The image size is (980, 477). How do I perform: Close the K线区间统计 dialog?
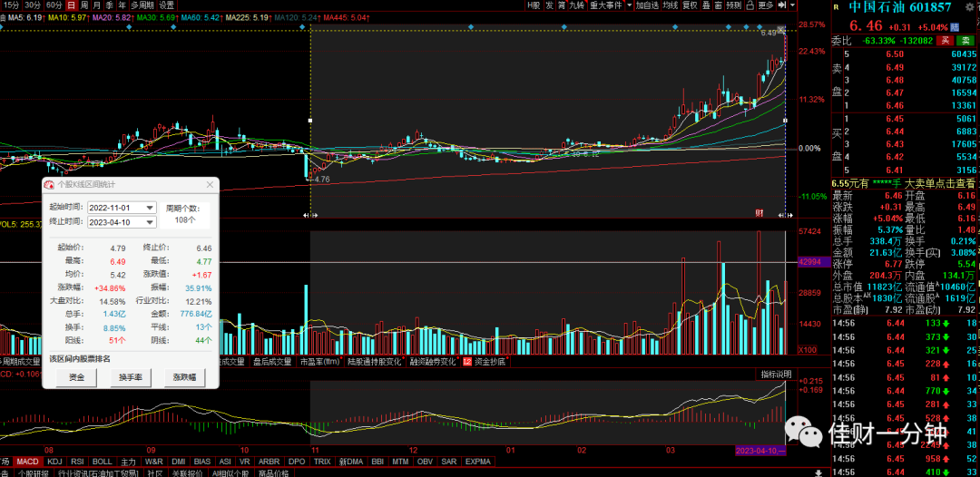pos(210,185)
